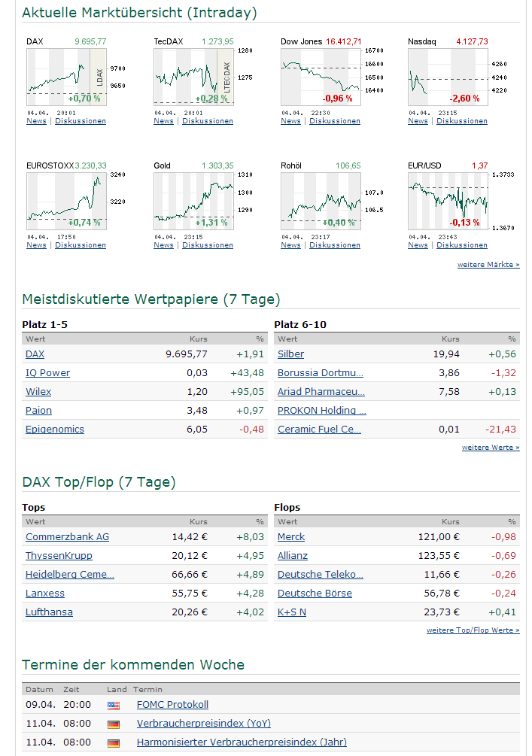Click German flag beside Harmonisierter Verbraucherpreisindex
The image size is (532, 756).
pos(114,743)
